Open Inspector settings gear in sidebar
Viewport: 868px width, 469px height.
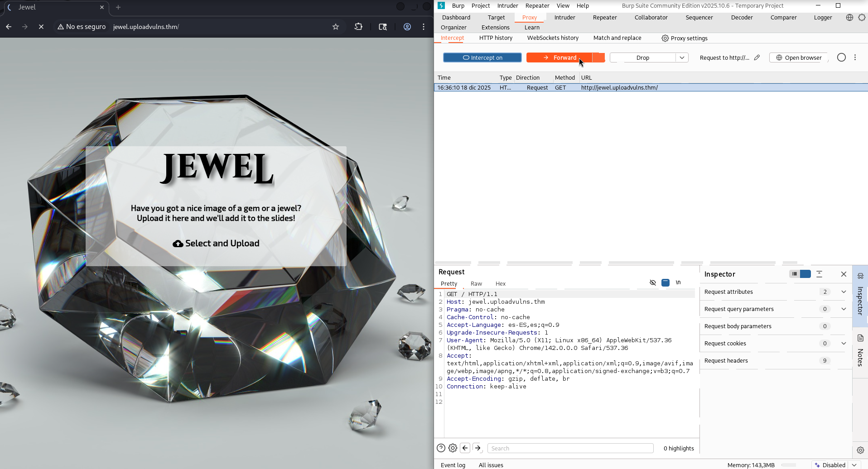[860, 450]
